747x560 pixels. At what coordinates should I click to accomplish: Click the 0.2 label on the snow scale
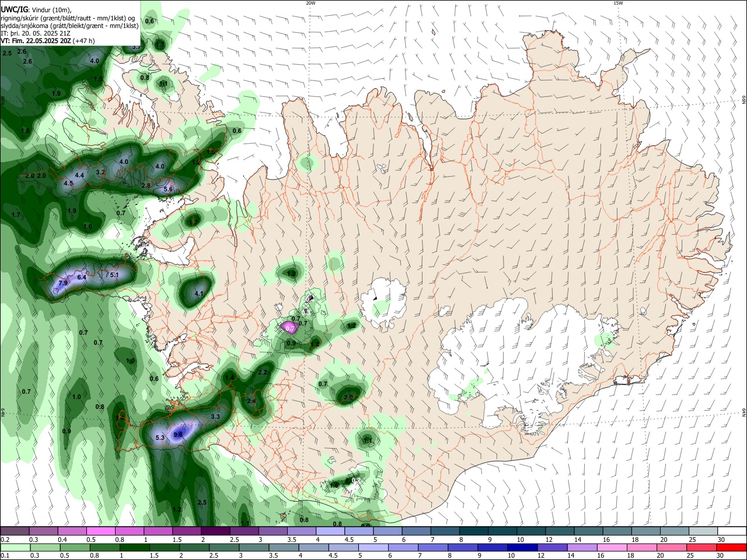pyautogui.click(x=5, y=540)
